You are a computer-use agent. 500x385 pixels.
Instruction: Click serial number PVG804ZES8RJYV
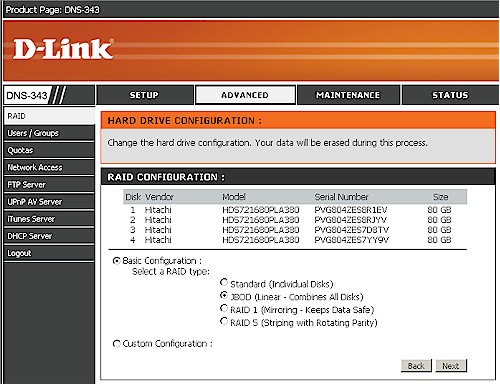[x=351, y=220]
